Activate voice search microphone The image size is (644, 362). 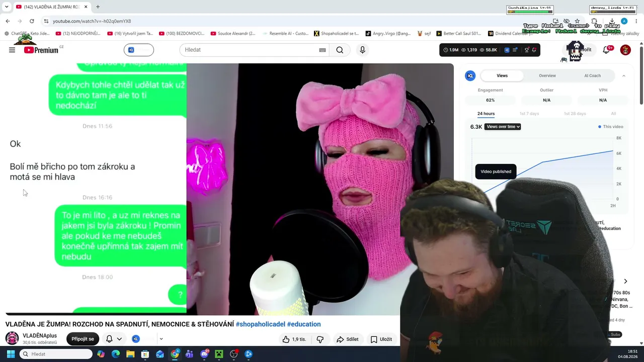tap(362, 50)
